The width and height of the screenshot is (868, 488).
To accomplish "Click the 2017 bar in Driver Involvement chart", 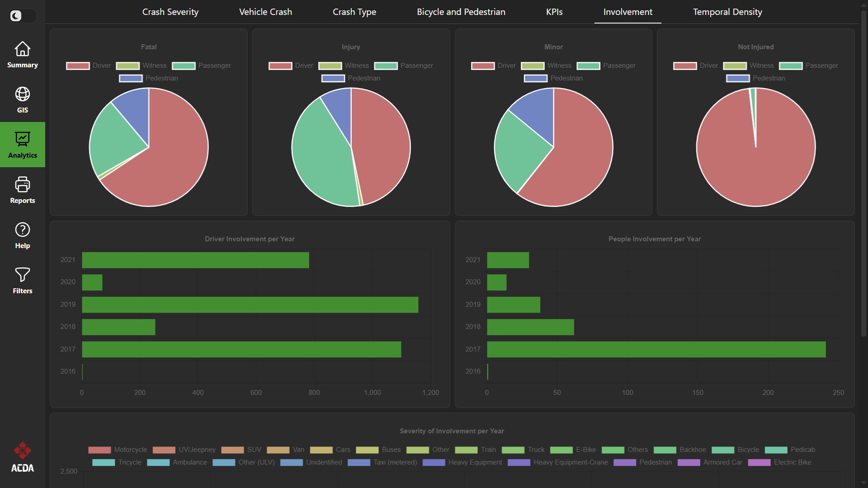I will (241, 350).
